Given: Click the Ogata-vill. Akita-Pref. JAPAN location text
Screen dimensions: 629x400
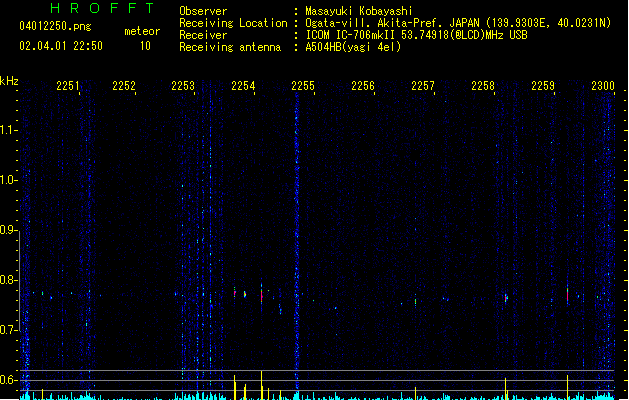Looking at the screenshot, I should (458, 23).
